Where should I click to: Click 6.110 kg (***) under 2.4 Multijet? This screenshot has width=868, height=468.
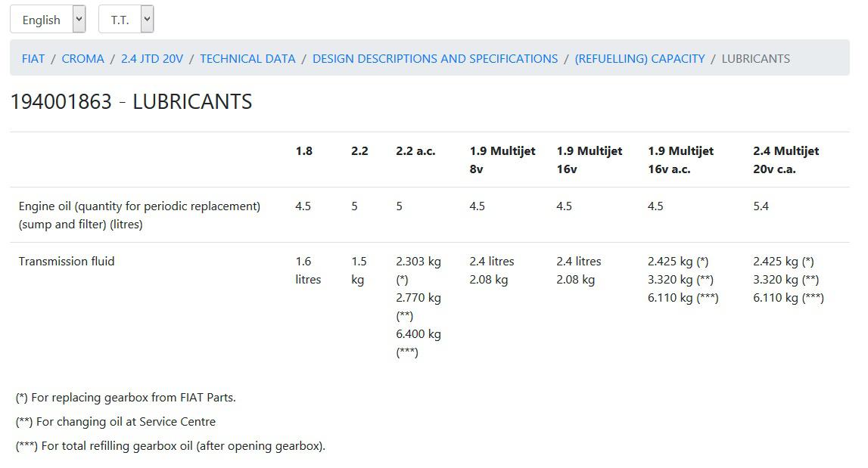pos(789,298)
